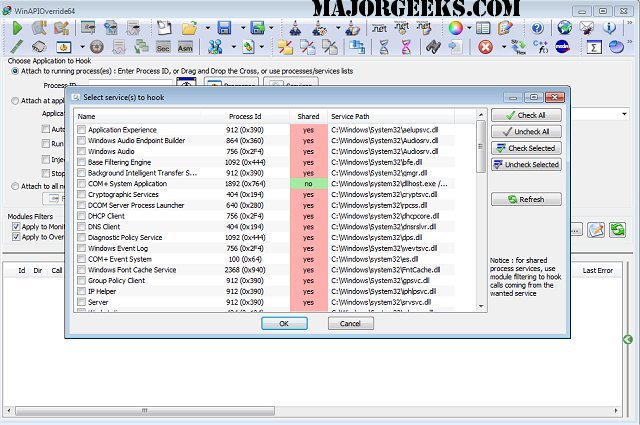Check the Cryptographic Services checkbox
This screenshot has height=425, width=640.
coord(81,194)
